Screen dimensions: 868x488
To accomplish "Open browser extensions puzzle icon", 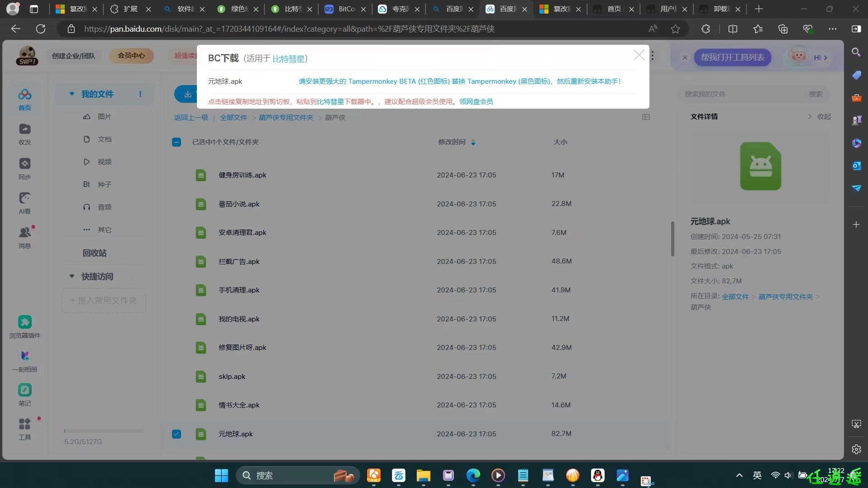I will [x=706, y=29].
